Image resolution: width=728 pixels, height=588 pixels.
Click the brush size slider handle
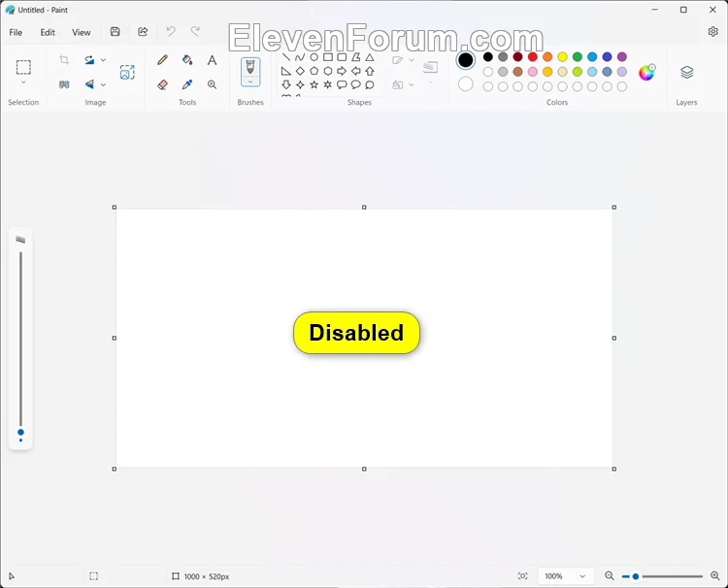point(20,432)
